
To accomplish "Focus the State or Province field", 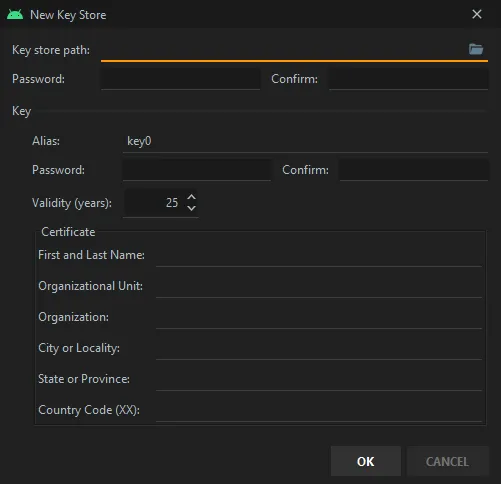I will [x=319, y=379].
